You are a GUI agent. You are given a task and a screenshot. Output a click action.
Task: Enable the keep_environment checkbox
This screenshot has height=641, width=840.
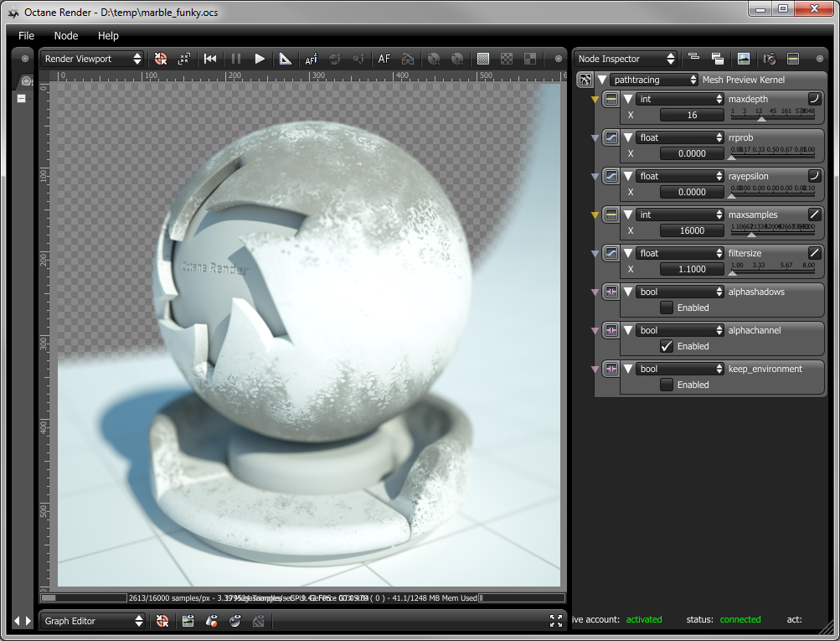(667, 385)
